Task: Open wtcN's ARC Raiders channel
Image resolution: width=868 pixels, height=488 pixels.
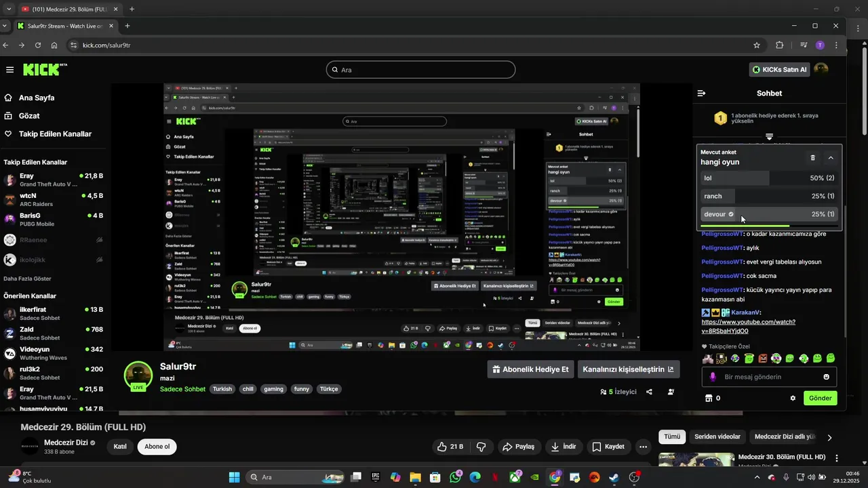Action: coord(53,199)
